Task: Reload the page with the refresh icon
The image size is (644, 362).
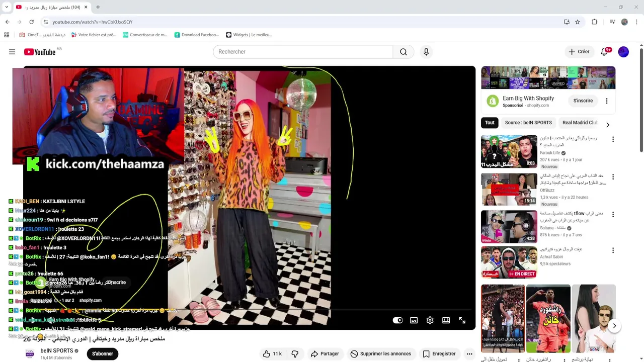Action: tap(31, 22)
